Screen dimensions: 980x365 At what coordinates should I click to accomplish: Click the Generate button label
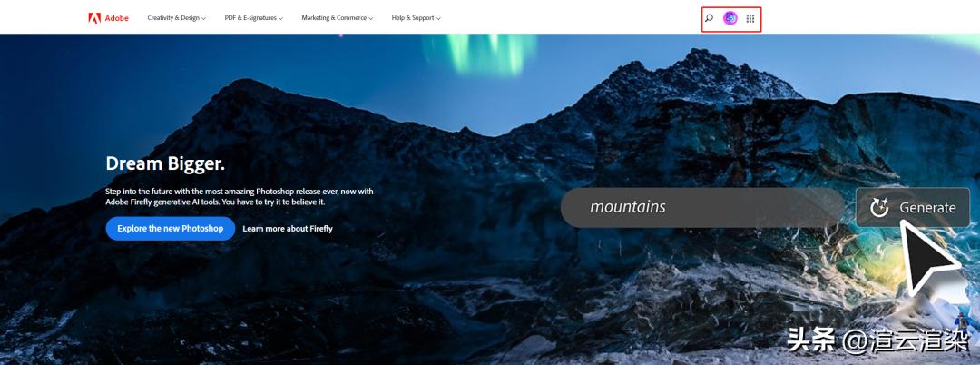click(x=927, y=208)
